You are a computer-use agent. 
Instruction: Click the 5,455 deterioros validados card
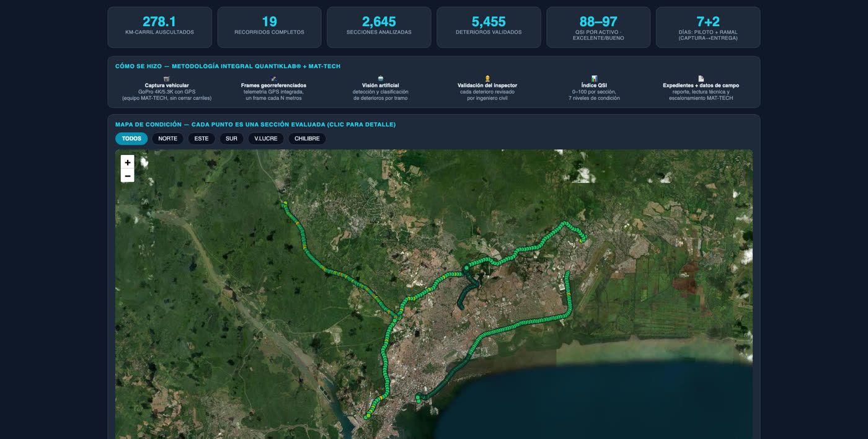coord(489,27)
